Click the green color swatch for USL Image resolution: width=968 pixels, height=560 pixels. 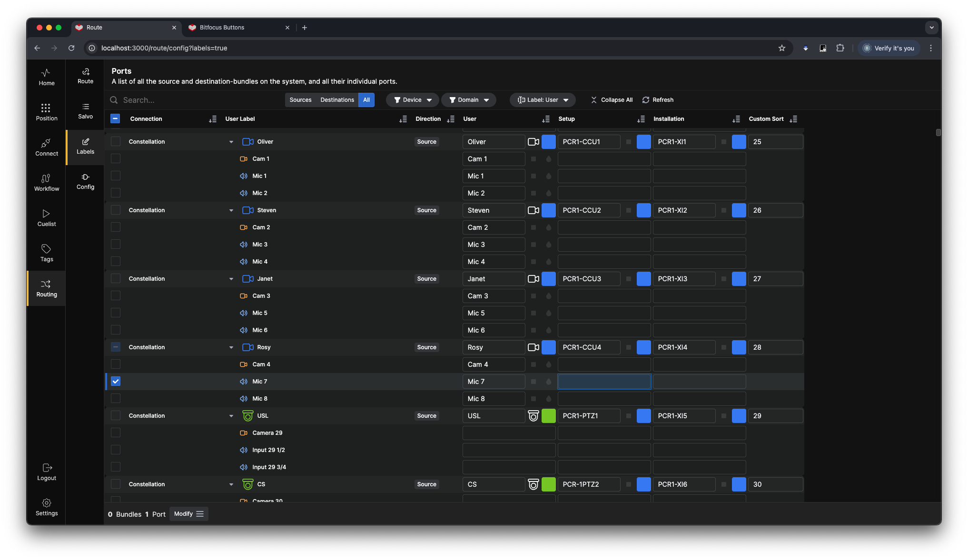(x=548, y=416)
